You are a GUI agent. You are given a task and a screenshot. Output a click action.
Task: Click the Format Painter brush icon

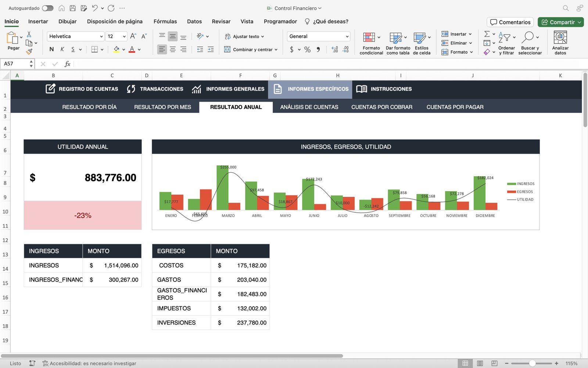tap(29, 52)
